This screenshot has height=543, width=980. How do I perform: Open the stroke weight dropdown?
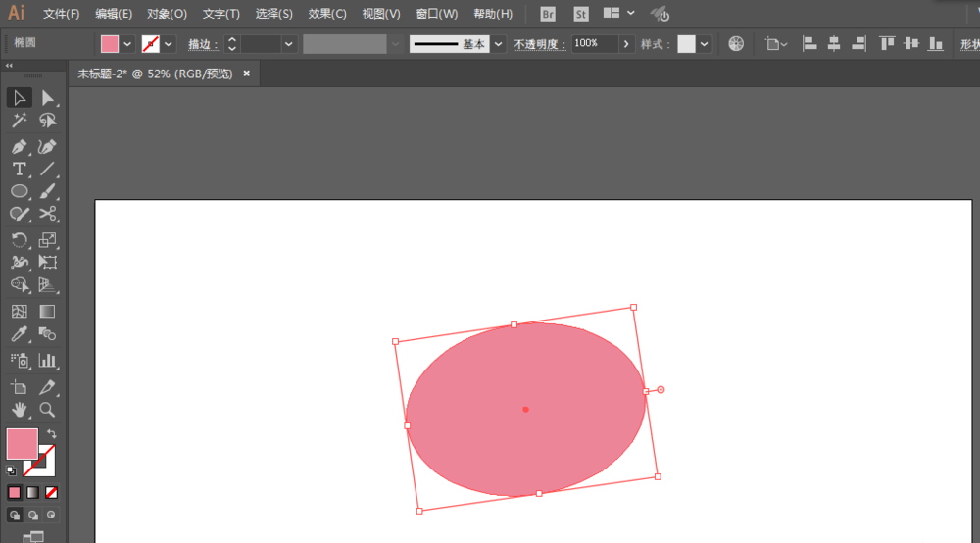(x=288, y=44)
